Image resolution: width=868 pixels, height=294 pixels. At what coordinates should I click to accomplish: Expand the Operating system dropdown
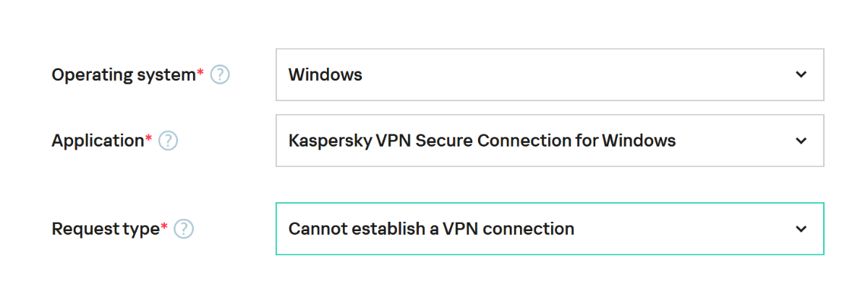pos(550,74)
